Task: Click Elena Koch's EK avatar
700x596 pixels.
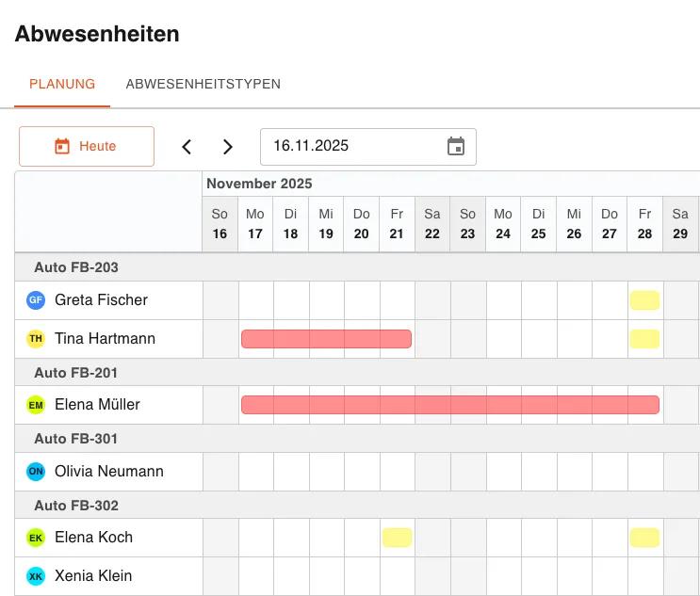Action: (36, 538)
